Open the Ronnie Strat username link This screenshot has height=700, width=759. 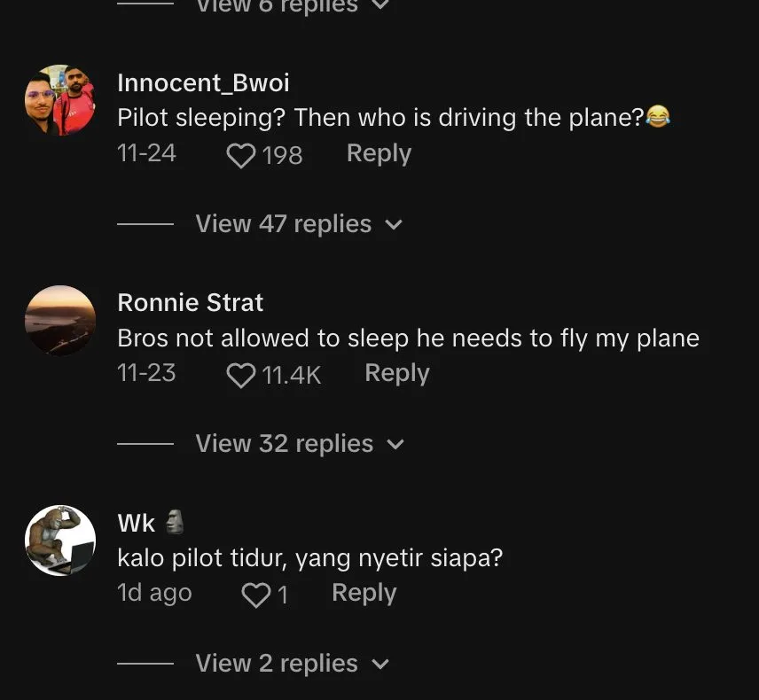pos(191,303)
